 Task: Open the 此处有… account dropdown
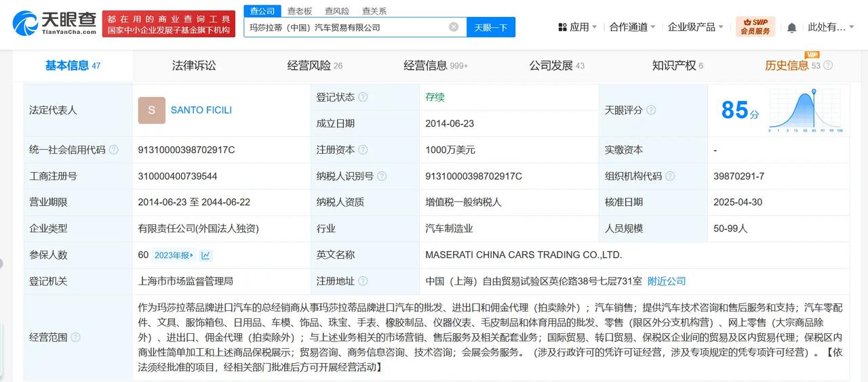pos(831,27)
